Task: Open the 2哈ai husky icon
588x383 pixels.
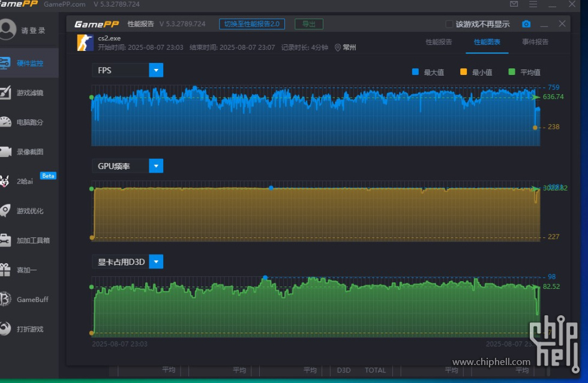Action: pos(5,182)
